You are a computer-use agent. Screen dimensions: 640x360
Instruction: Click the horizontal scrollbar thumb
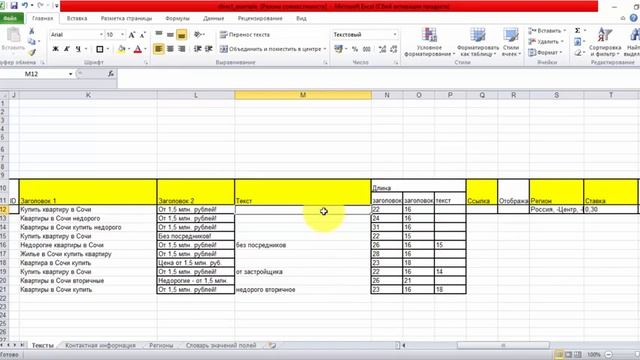[503, 345]
